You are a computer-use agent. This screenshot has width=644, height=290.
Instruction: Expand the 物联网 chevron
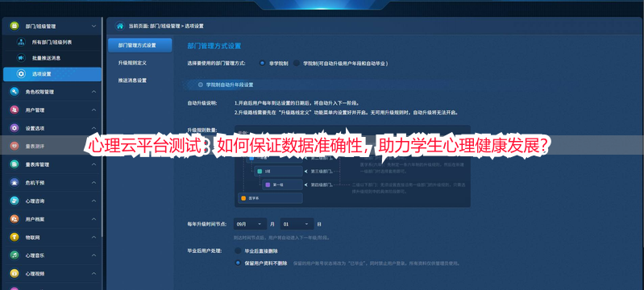pos(93,237)
